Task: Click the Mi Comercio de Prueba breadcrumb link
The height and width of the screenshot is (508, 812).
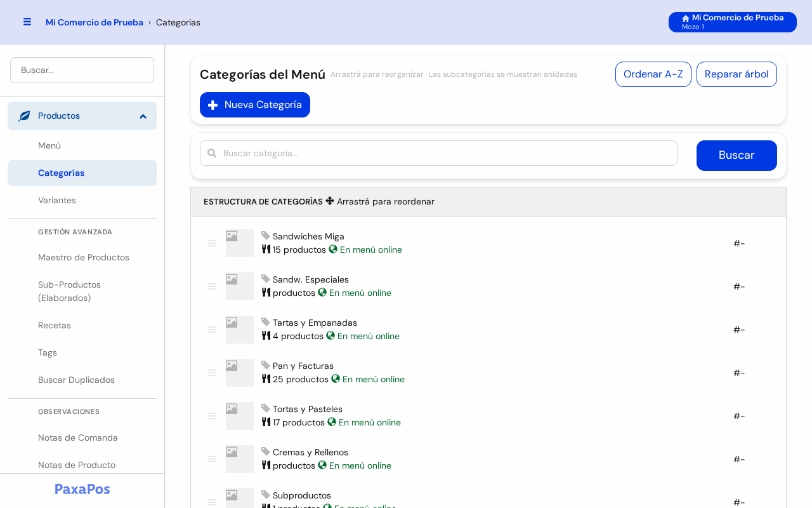Action: pyautogui.click(x=95, y=22)
